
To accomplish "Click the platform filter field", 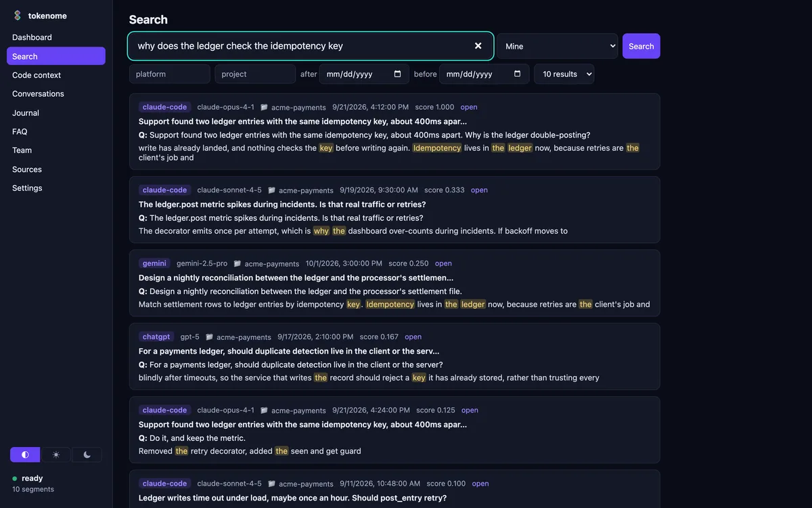I will pos(170,74).
